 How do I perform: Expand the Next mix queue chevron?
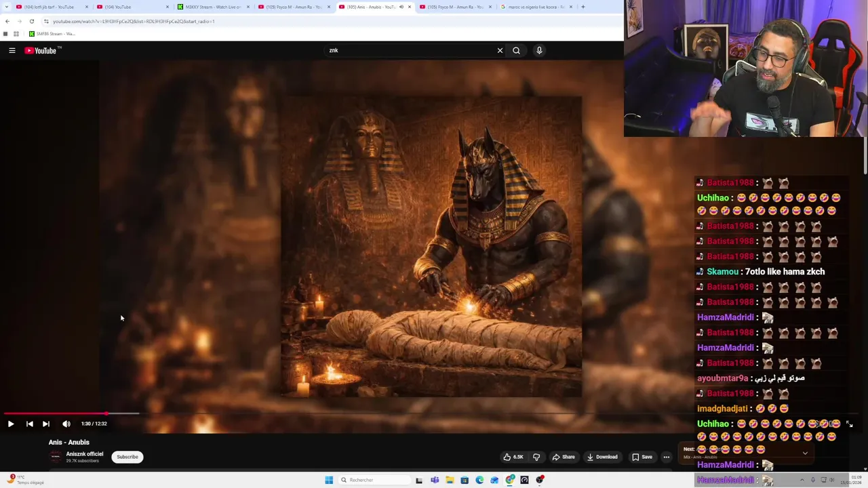tap(805, 453)
